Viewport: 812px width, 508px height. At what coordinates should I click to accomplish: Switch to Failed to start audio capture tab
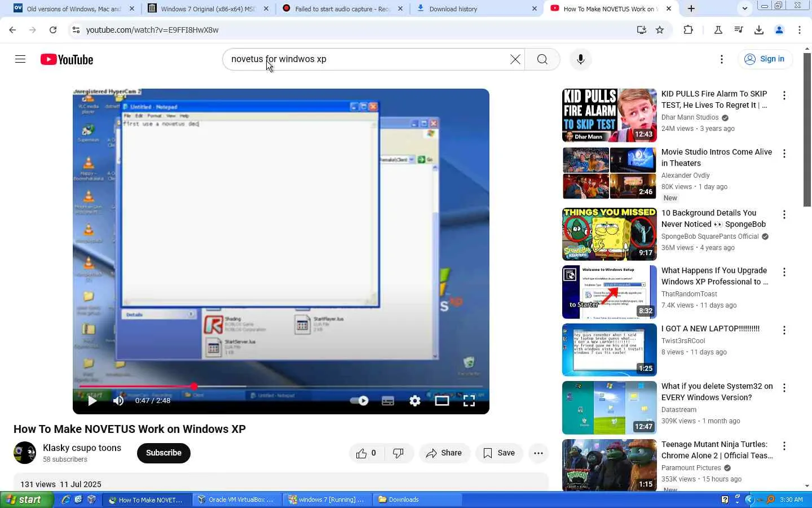coord(342,8)
